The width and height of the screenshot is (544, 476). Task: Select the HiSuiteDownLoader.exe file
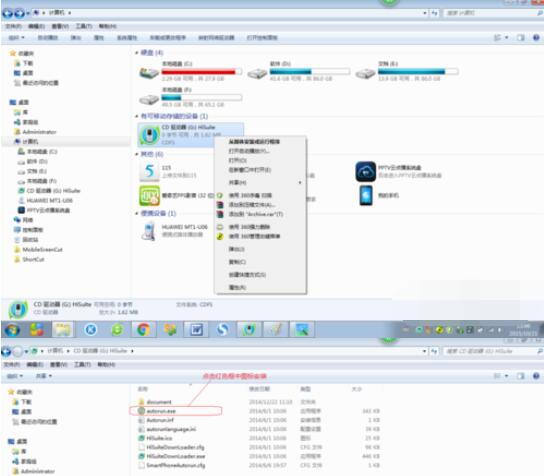[x=172, y=456]
